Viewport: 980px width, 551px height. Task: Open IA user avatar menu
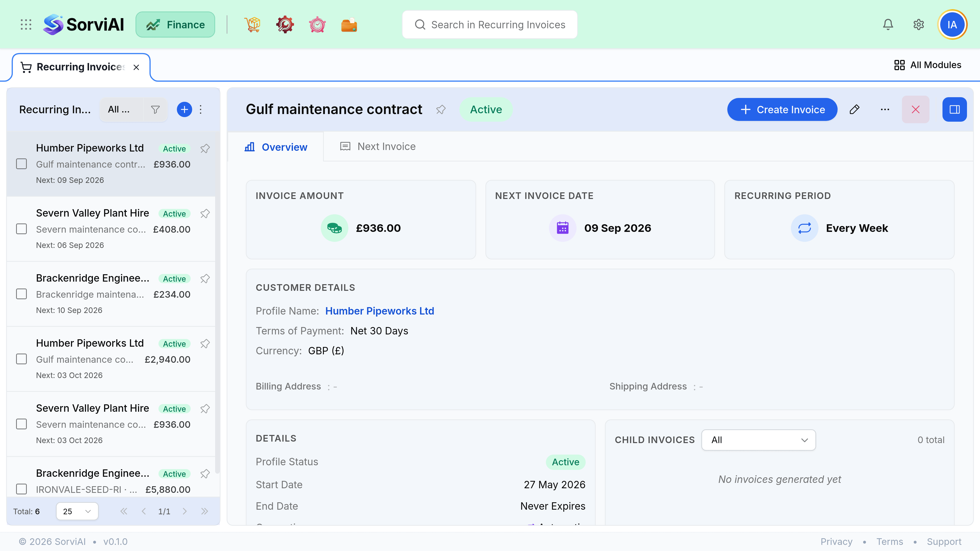pyautogui.click(x=952, y=25)
